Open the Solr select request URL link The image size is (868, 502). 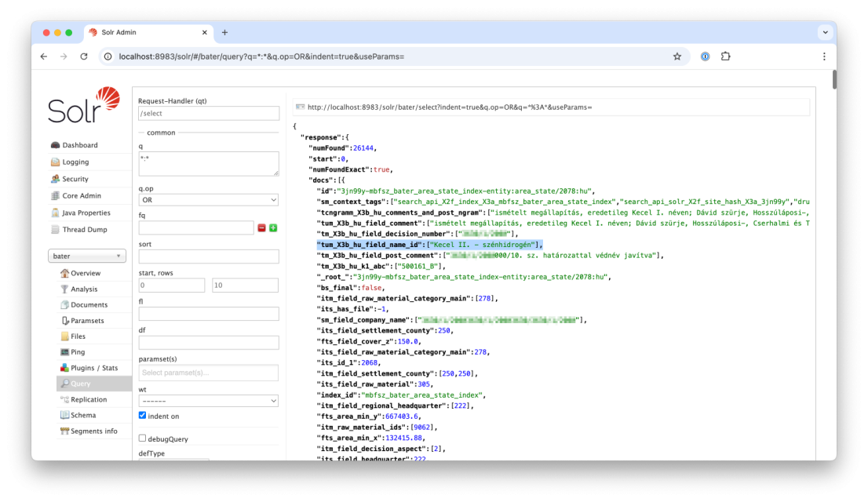pos(449,107)
